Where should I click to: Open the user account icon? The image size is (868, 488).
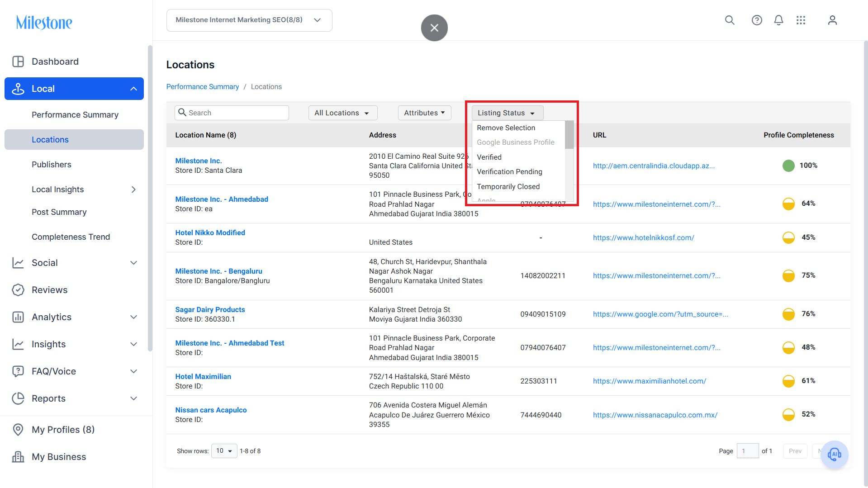[x=832, y=20]
